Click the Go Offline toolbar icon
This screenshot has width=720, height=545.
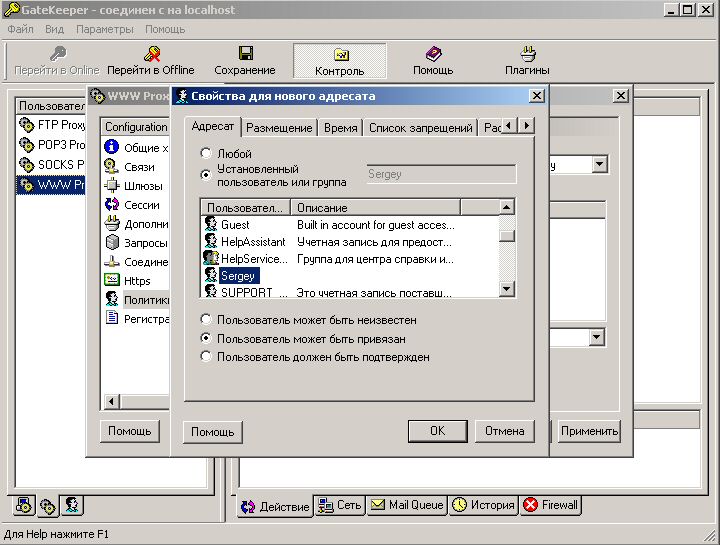pyautogui.click(x=152, y=54)
